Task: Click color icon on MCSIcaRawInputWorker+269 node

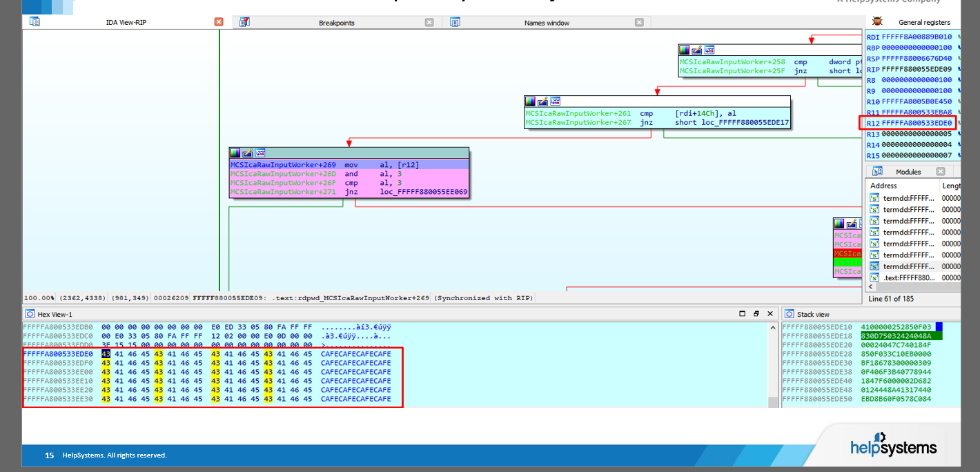Action: click(235, 153)
